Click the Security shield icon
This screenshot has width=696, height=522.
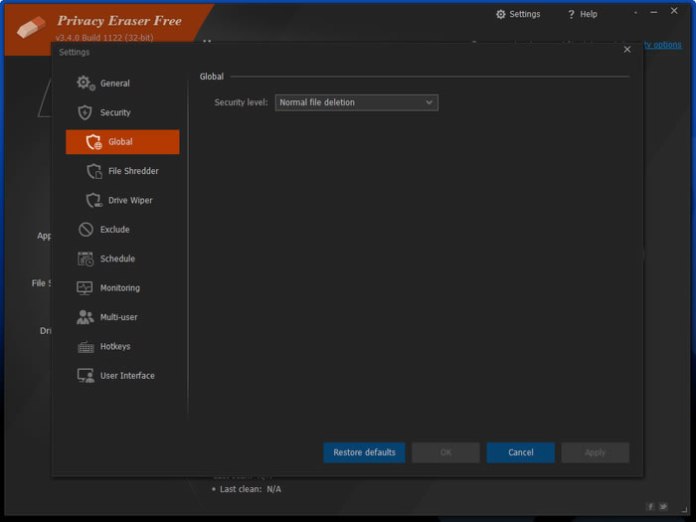click(x=86, y=113)
